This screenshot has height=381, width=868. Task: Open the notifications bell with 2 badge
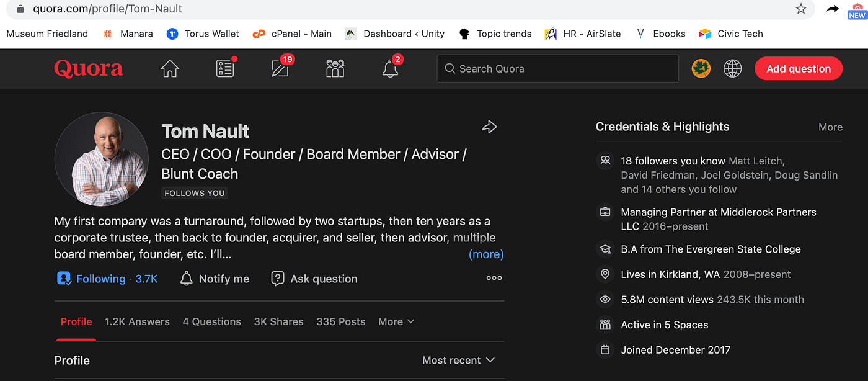click(391, 68)
